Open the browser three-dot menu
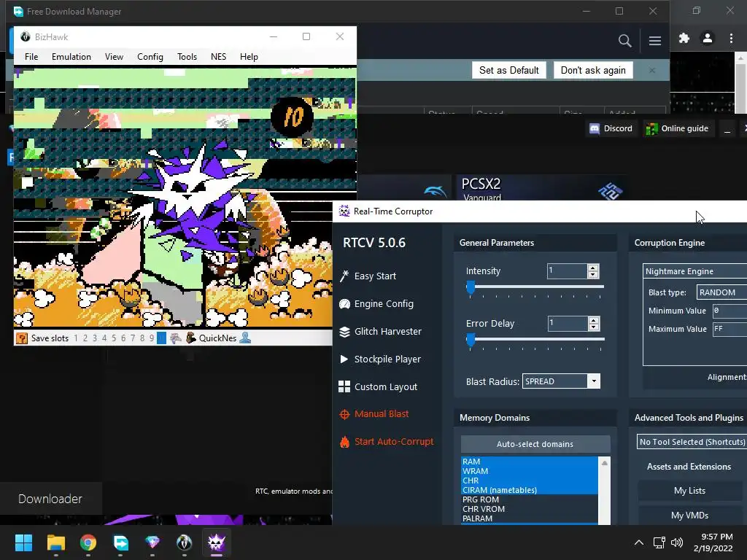This screenshot has height=560, width=747. pyautogui.click(x=731, y=38)
